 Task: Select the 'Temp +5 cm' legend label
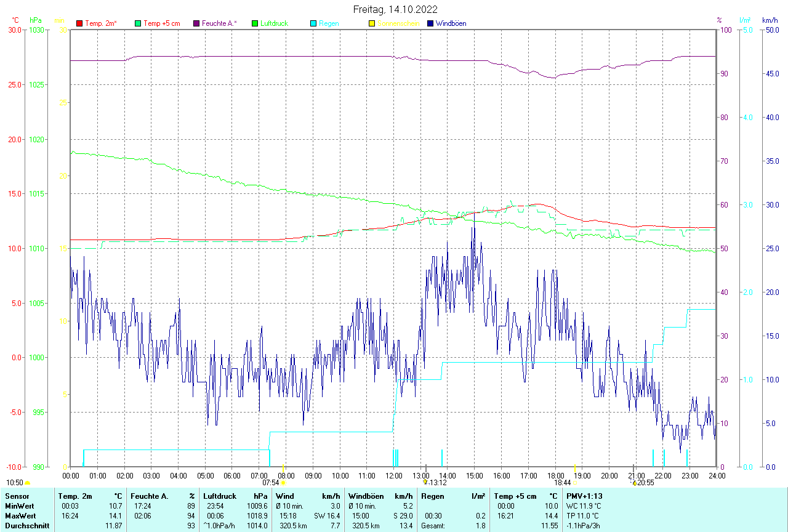coord(162,23)
